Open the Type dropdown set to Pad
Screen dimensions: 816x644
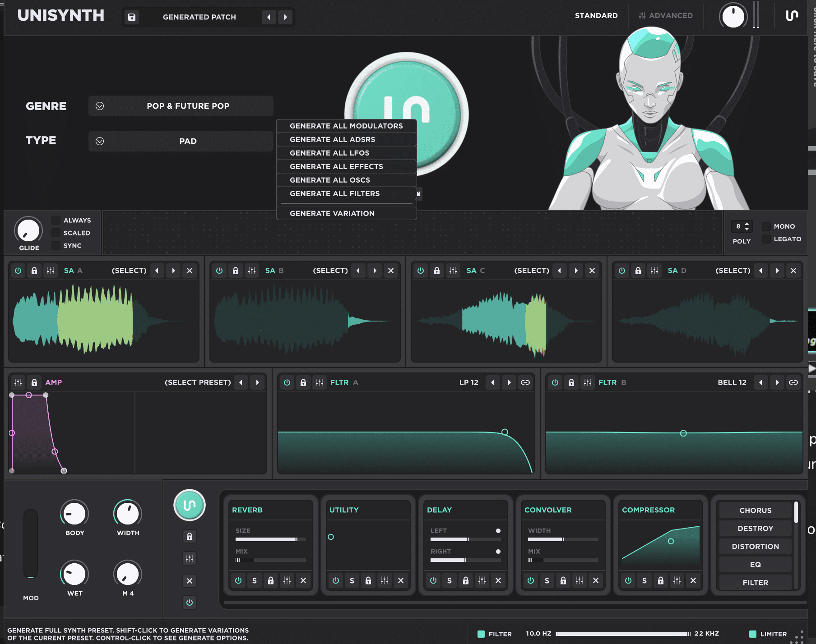(181, 141)
